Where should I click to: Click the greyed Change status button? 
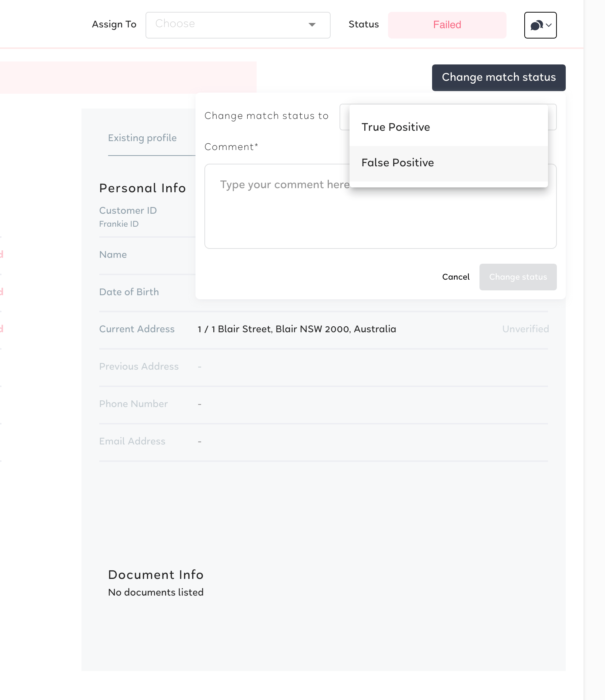(x=518, y=277)
